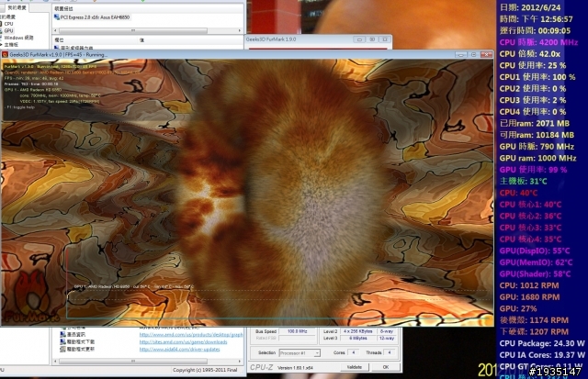Click the Threads count field in CPU-Z
588x379 pixels.
pos(390,352)
